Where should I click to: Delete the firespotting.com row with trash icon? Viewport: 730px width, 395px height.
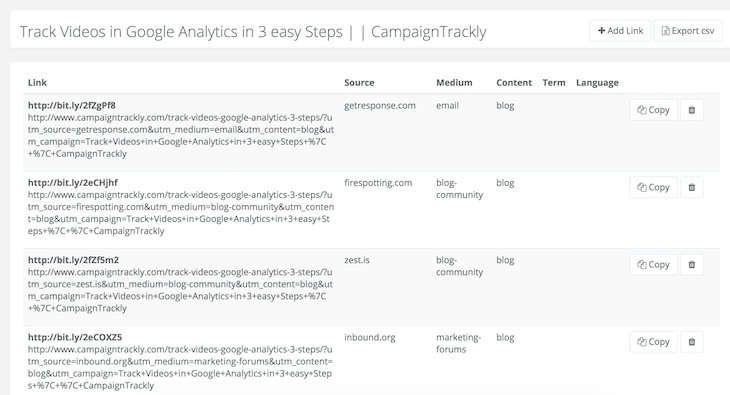[692, 187]
